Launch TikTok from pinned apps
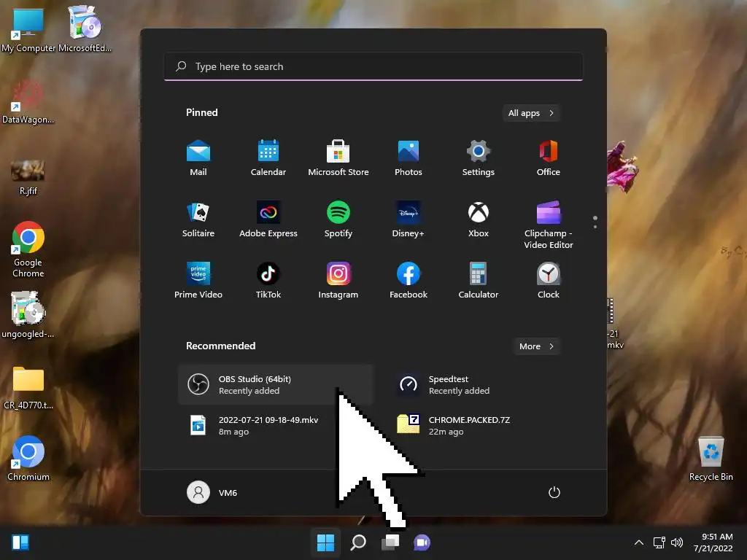Screen dimensions: 747x560 coord(268,281)
